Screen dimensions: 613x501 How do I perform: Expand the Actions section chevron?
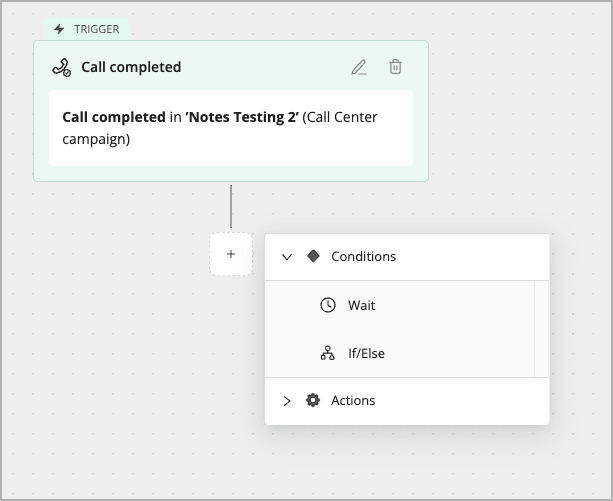pyautogui.click(x=287, y=401)
